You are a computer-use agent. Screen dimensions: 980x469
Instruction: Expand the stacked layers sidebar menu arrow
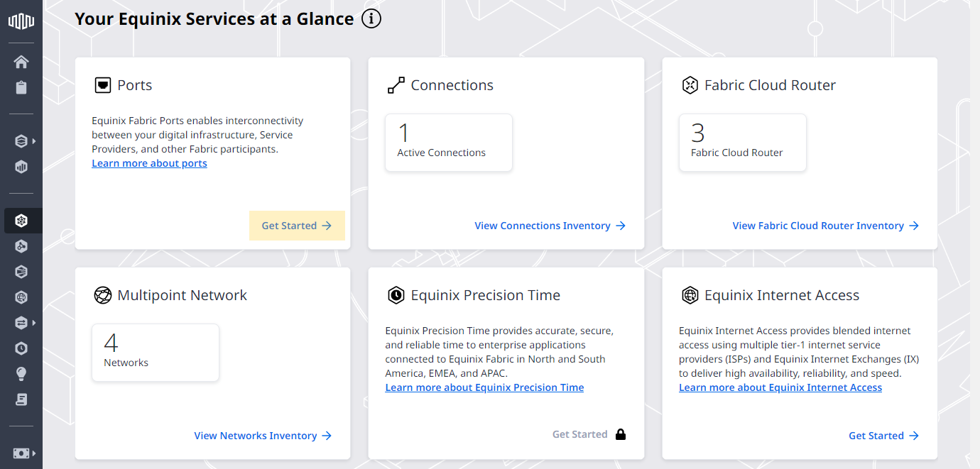point(33,141)
